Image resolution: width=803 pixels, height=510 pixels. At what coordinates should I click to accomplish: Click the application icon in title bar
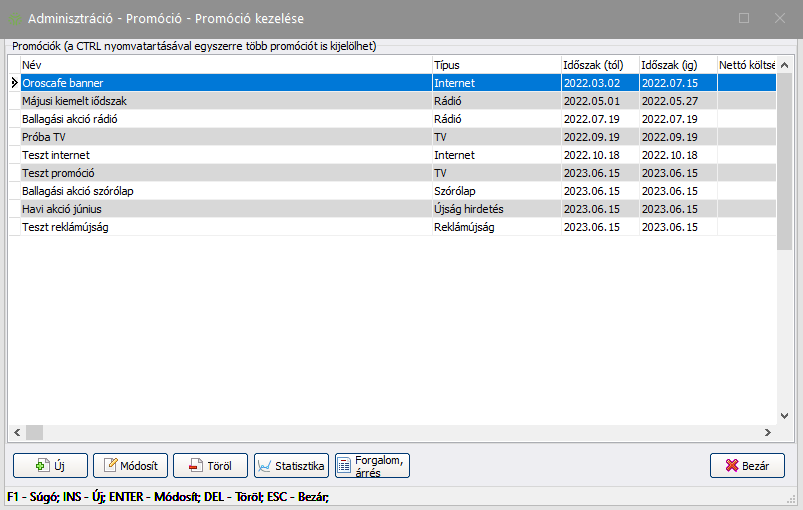(x=15, y=18)
